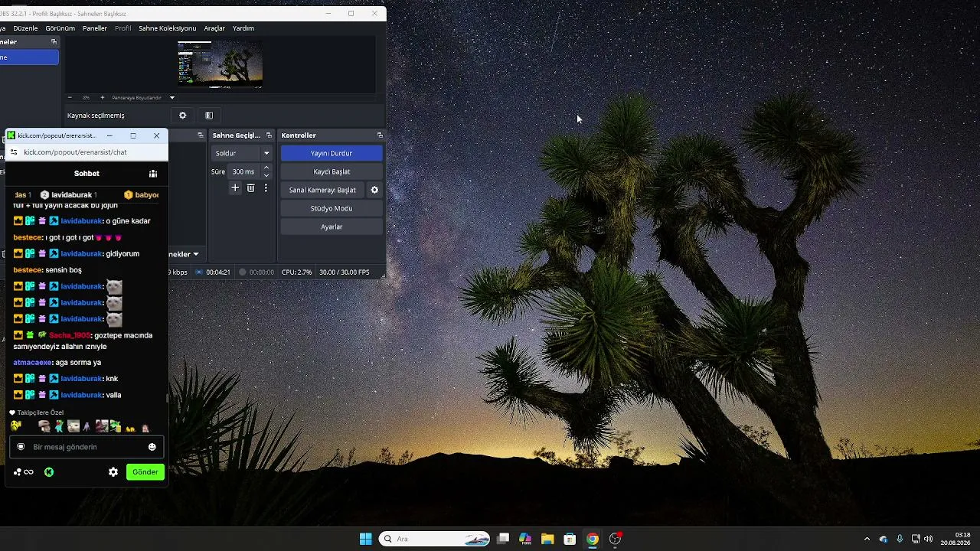Open source filters icon next to gear

(209, 116)
